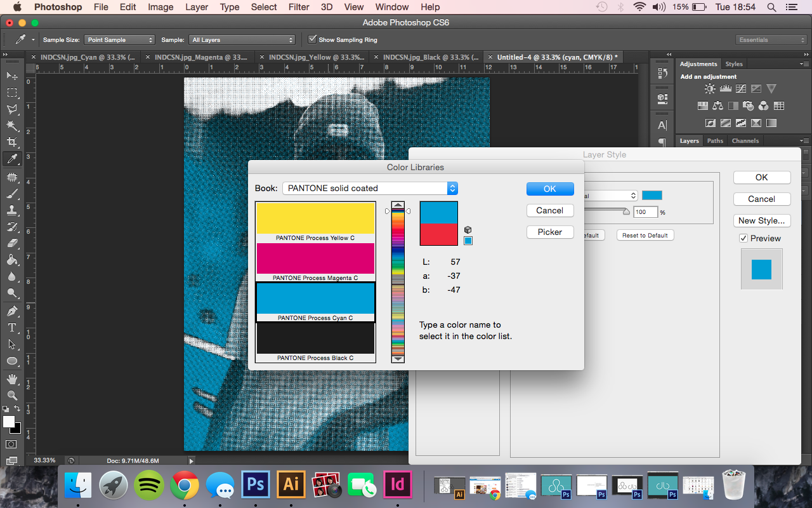Select the Zoom tool

pyautogui.click(x=11, y=396)
